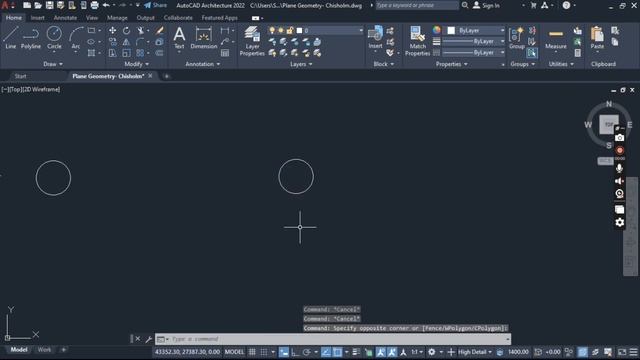Expand the Modify panel
Image resolution: width=640 pixels, height=360 pixels.
[137, 64]
